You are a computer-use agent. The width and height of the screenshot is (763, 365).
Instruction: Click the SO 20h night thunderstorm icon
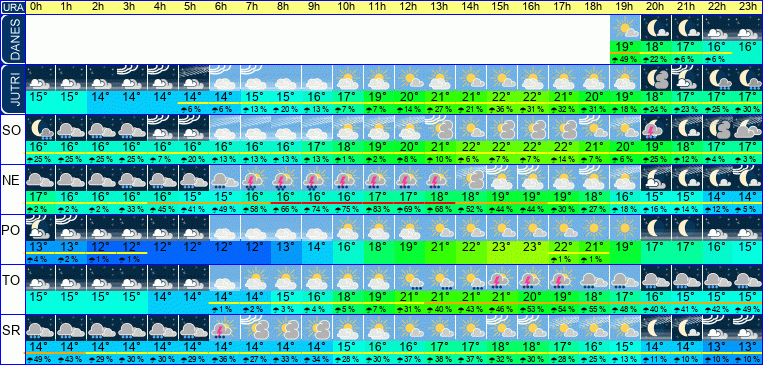(655, 128)
